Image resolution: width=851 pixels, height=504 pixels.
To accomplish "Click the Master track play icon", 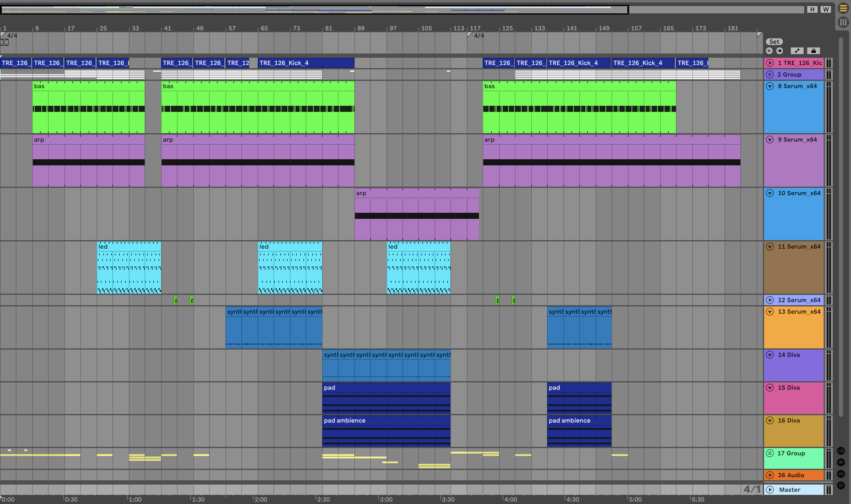I will coord(770,489).
